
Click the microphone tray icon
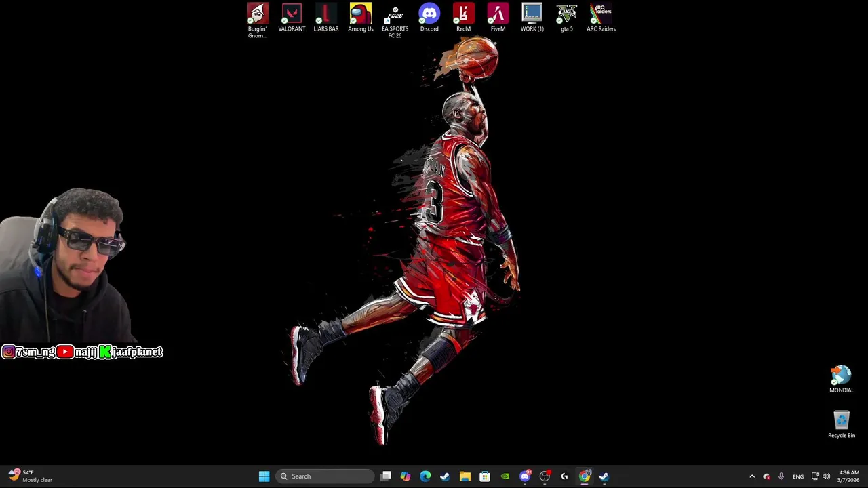[781, 476]
